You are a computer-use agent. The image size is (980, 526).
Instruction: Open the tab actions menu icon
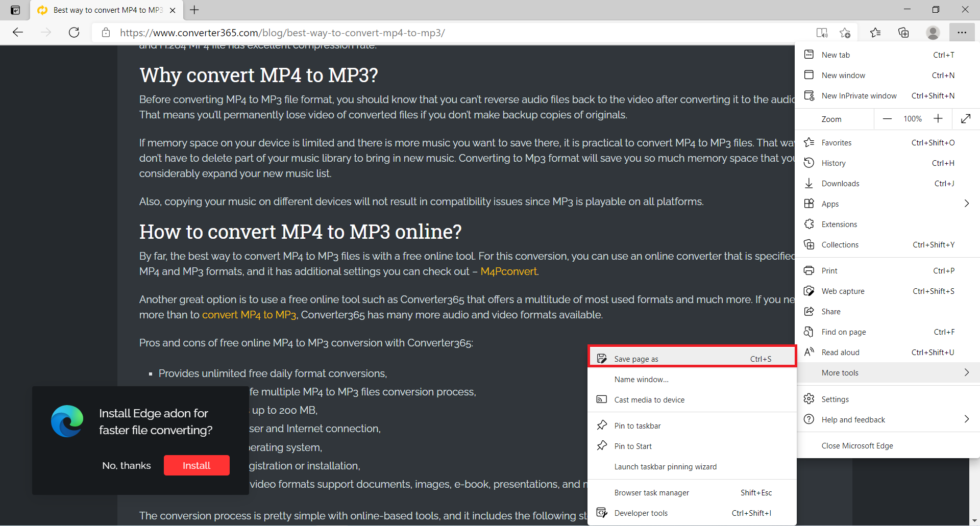click(x=15, y=10)
